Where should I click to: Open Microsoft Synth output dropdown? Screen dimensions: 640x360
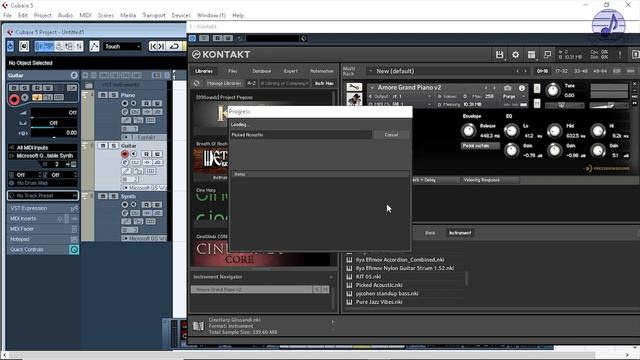[x=43, y=156]
